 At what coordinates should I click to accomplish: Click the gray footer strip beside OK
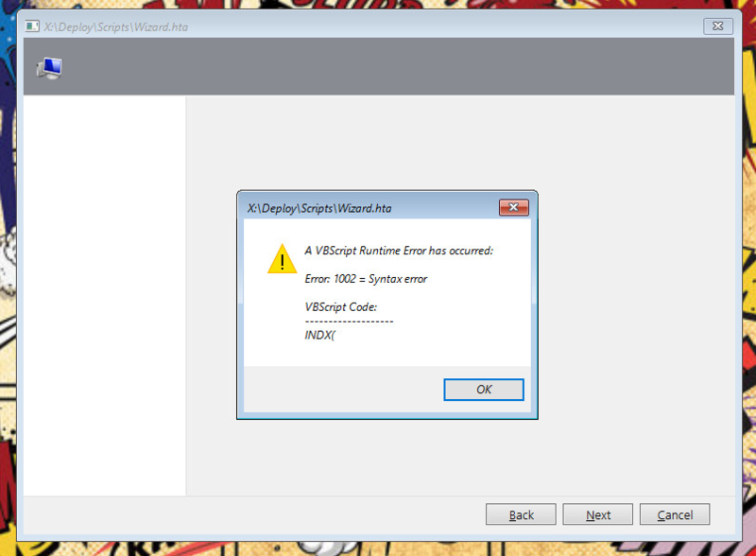pos(343,389)
